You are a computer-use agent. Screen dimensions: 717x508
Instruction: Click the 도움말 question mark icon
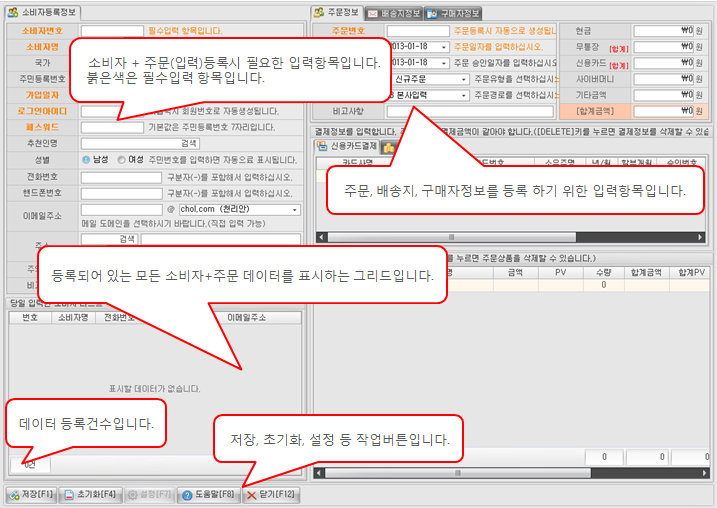coord(187,495)
